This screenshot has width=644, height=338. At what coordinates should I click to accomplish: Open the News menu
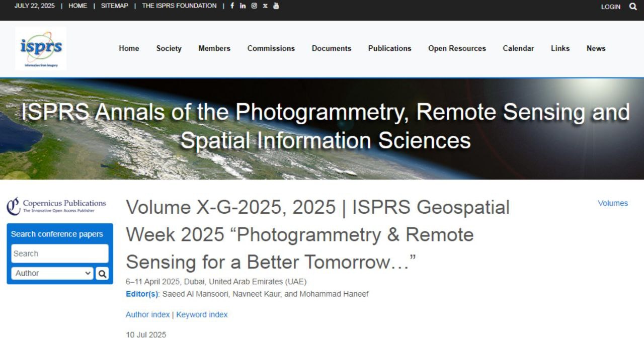tap(596, 48)
